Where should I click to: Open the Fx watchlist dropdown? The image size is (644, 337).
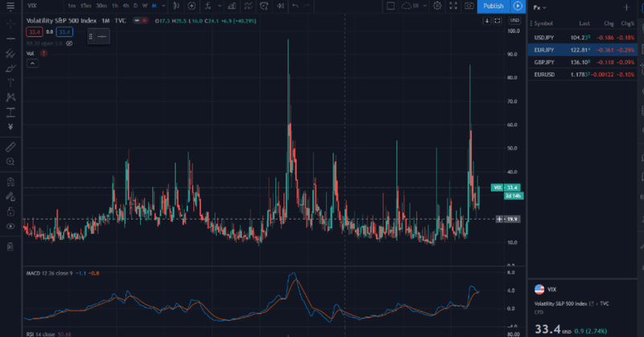[x=539, y=7]
